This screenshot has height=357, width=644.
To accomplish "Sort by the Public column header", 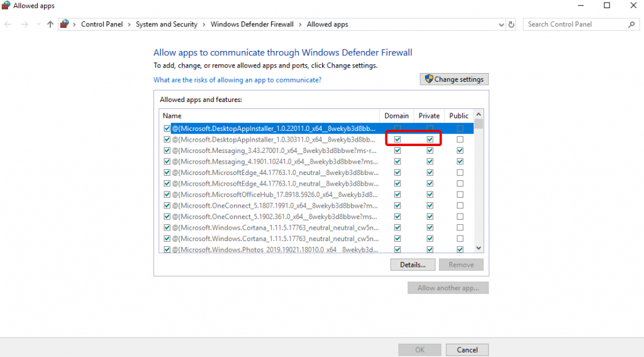I will coord(458,116).
